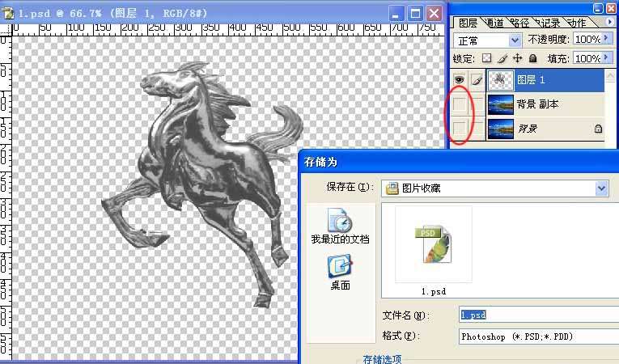The width and height of the screenshot is (619, 364).
Task: Click paintbrush indicator beside 图层 1
Action: (x=475, y=80)
